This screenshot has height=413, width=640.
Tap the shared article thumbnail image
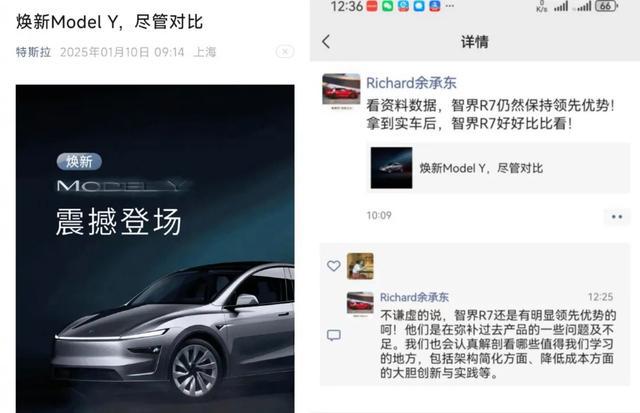point(391,168)
